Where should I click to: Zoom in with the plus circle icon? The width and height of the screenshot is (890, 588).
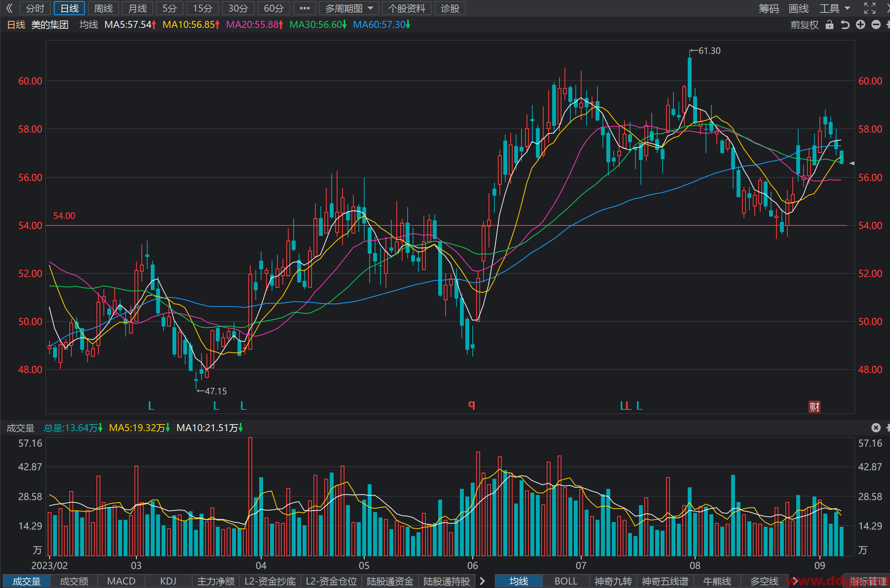coord(861,25)
